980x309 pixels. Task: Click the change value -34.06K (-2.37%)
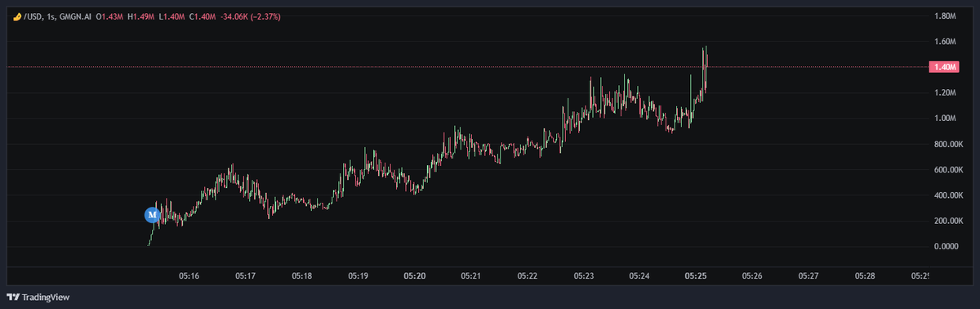250,16
